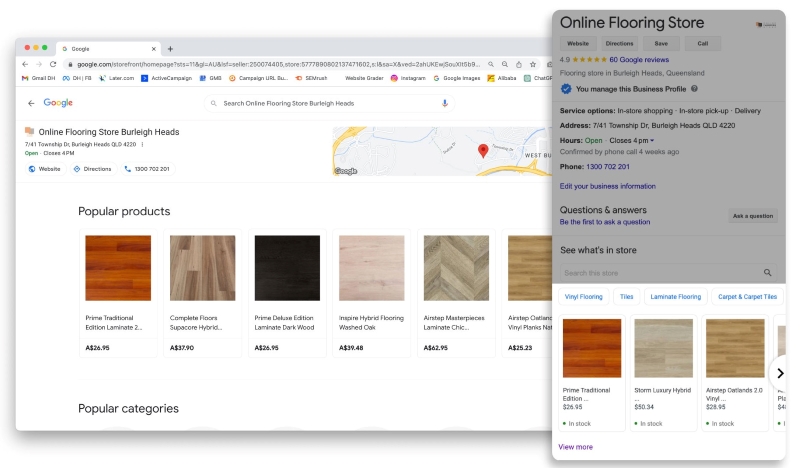Click the Directions button in the business panel

pyautogui.click(x=619, y=44)
